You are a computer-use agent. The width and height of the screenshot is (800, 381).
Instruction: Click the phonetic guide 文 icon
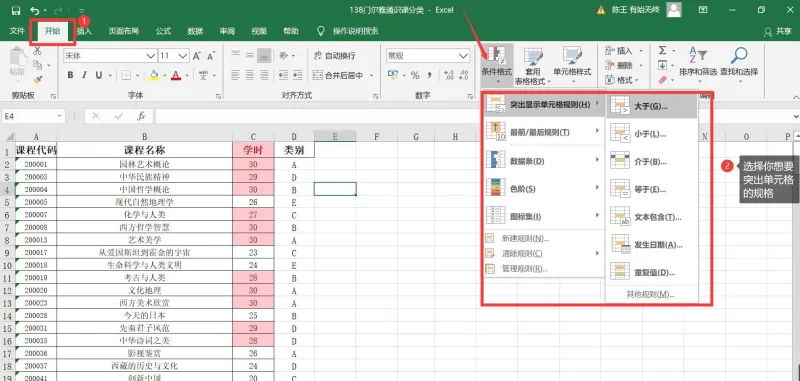click(203, 75)
